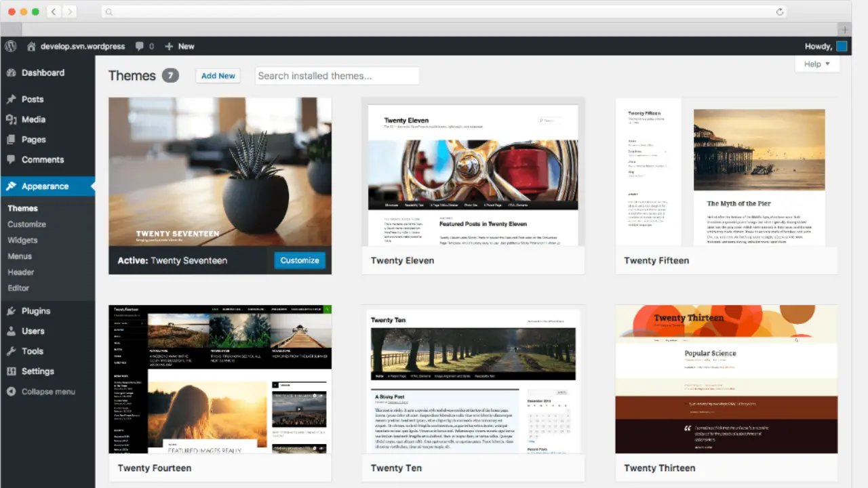Select the Twenty Seventeen theme screenshot
Screen dimensions: 868x488
[x=220, y=171]
